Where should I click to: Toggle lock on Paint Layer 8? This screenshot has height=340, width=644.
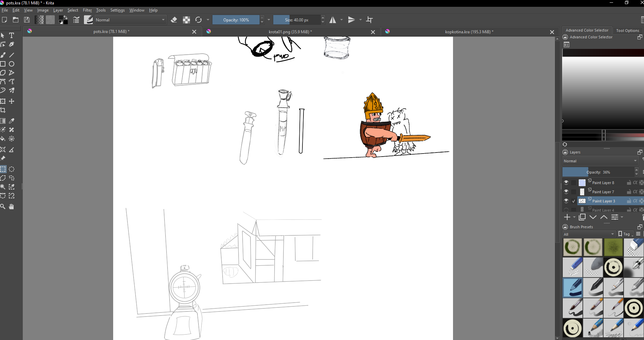click(629, 182)
